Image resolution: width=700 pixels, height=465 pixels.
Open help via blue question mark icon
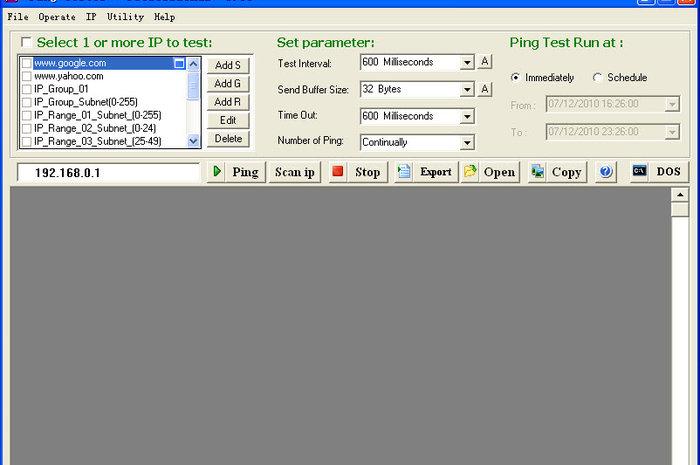click(x=606, y=172)
